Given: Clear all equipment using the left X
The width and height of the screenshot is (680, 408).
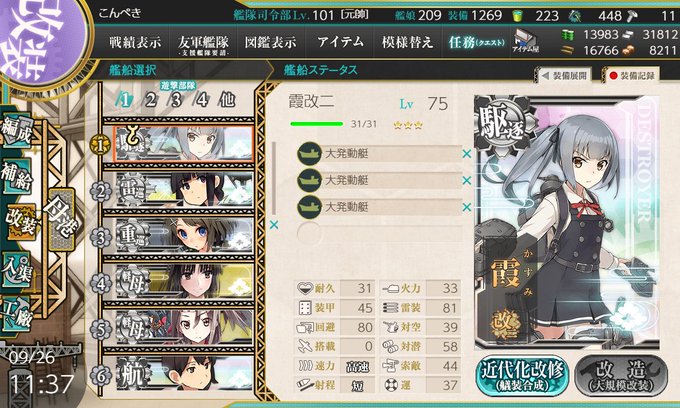Looking at the screenshot, I should [x=274, y=225].
